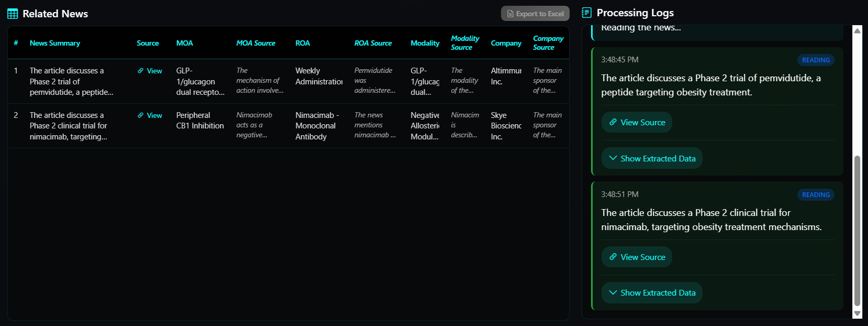The width and height of the screenshot is (868, 326).
Task: Click the 3:48:45 PM timestamp
Action: 620,60
